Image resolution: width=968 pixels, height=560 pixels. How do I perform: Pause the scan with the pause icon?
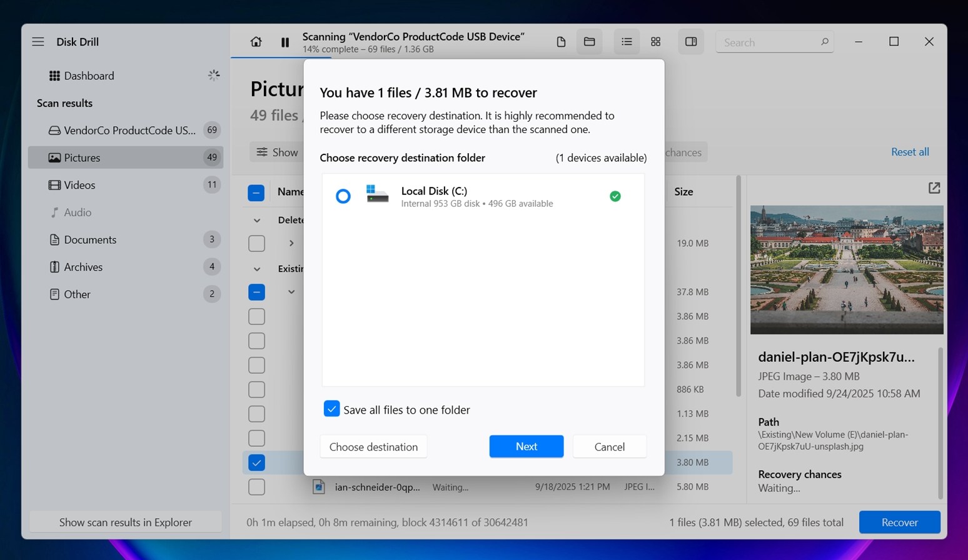(x=285, y=42)
